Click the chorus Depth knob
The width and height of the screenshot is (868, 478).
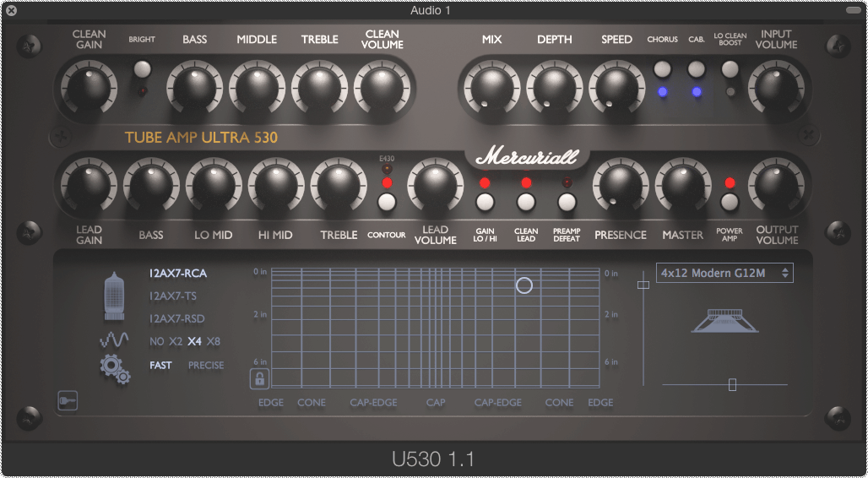pyautogui.click(x=554, y=88)
